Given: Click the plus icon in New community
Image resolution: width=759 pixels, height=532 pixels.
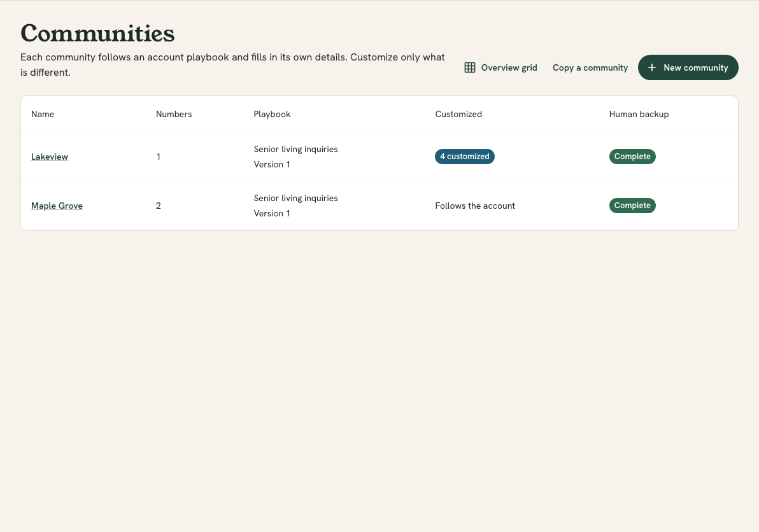Looking at the screenshot, I should point(652,67).
